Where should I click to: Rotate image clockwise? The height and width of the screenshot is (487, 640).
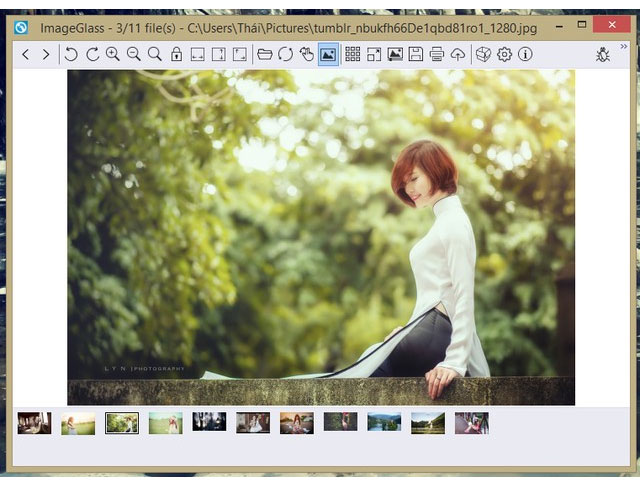coord(92,54)
